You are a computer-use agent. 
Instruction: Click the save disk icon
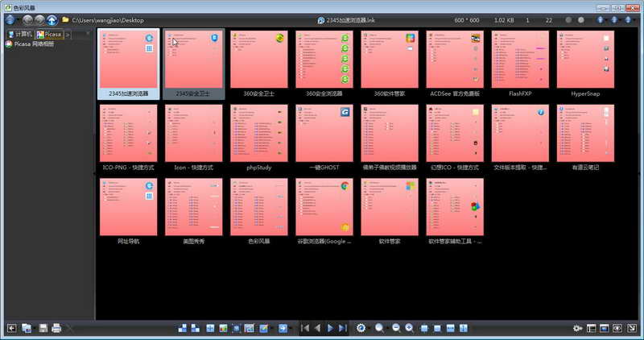43,328
